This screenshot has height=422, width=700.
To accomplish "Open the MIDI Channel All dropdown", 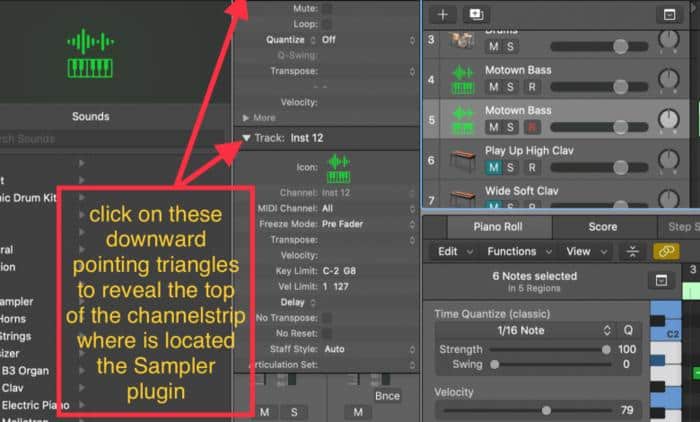I will click(369, 209).
